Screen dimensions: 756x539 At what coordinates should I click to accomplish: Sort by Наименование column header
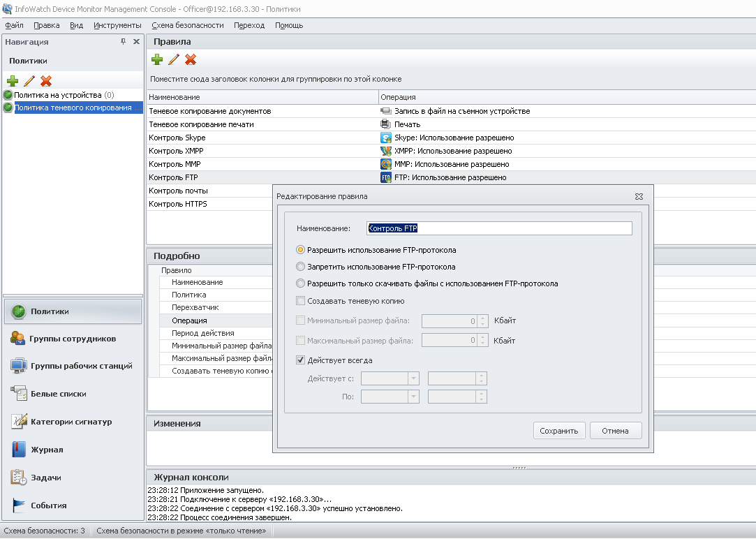point(262,97)
